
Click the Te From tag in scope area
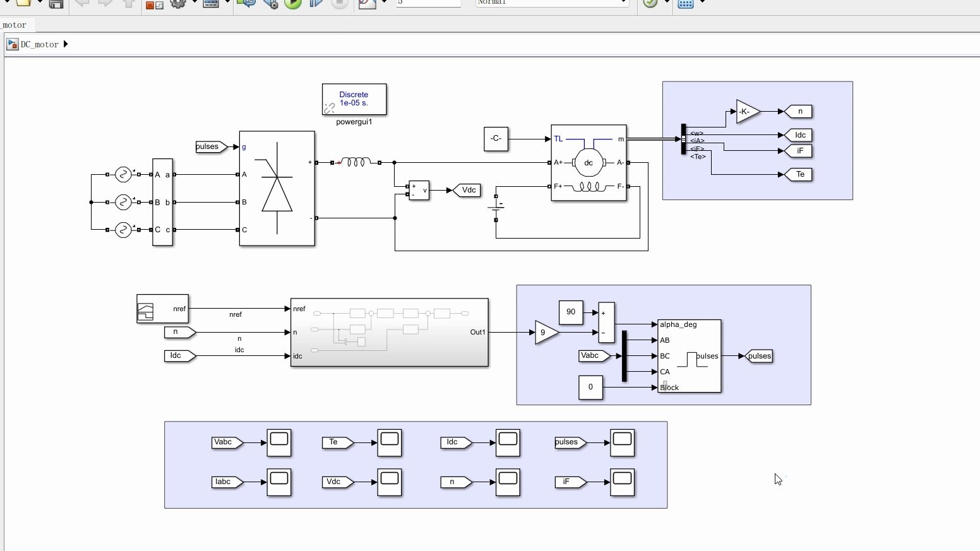tap(338, 442)
